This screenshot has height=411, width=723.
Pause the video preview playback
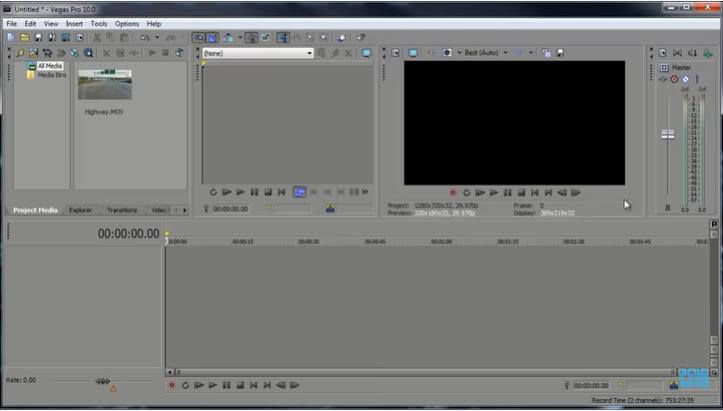tap(508, 193)
